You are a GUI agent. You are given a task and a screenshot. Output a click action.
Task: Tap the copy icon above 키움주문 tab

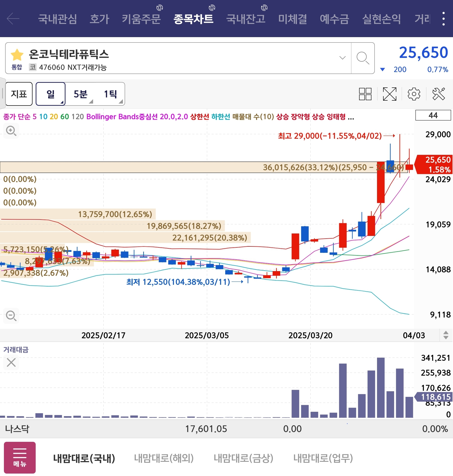click(x=160, y=8)
